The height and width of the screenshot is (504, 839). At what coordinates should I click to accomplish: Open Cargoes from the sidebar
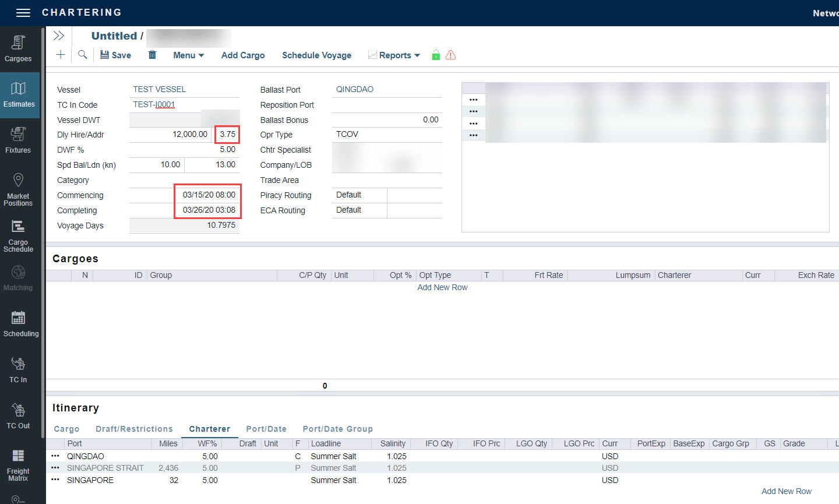[x=18, y=49]
